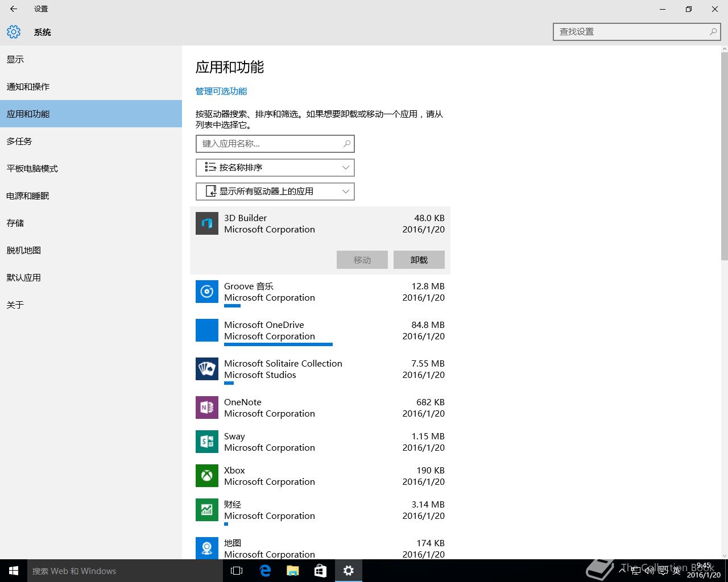Click the Sway app icon
Screen dimensions: 728x582
[207, 442]
